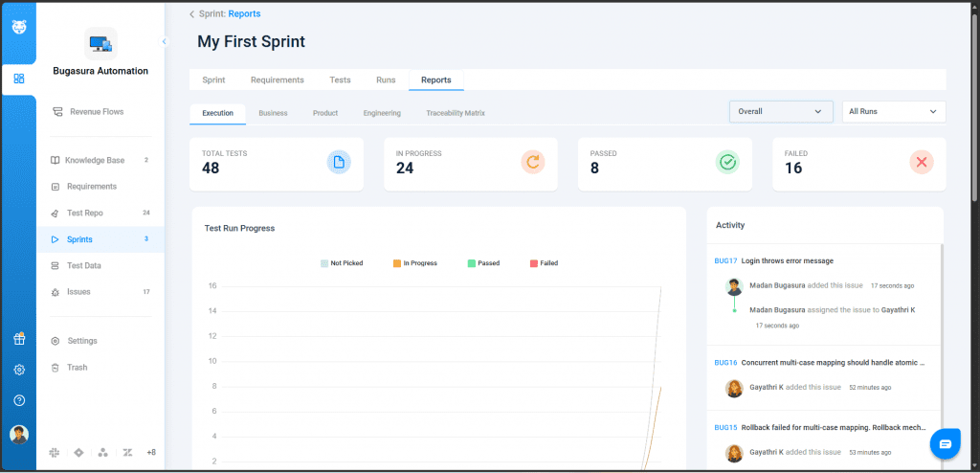Image resolution: width=980 pixels, height=473 pixels.
Task: Toggle the Failed legend series
Action: tap(543, 262)
